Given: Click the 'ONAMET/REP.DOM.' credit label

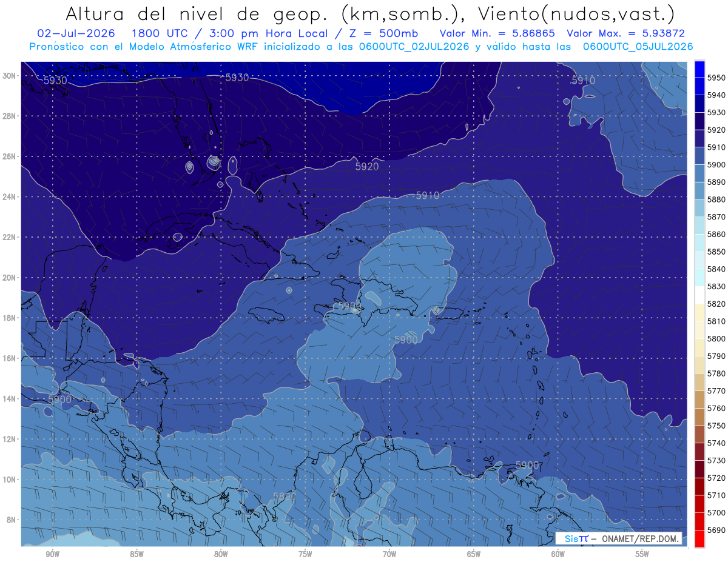Looking at the screenshot, I should (x=641, y=539).
